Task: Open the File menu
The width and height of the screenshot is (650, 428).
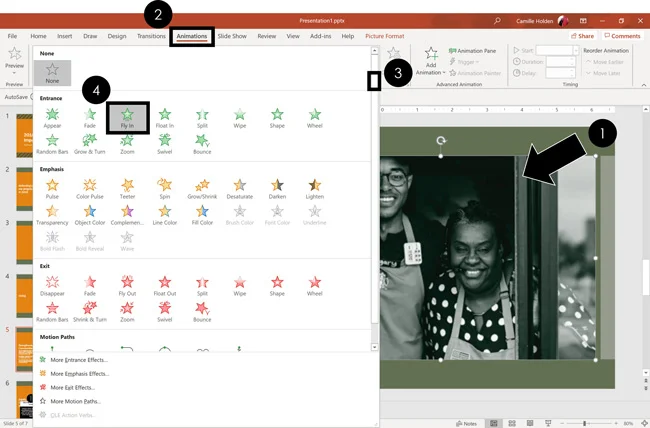Action: coord(12,36)
